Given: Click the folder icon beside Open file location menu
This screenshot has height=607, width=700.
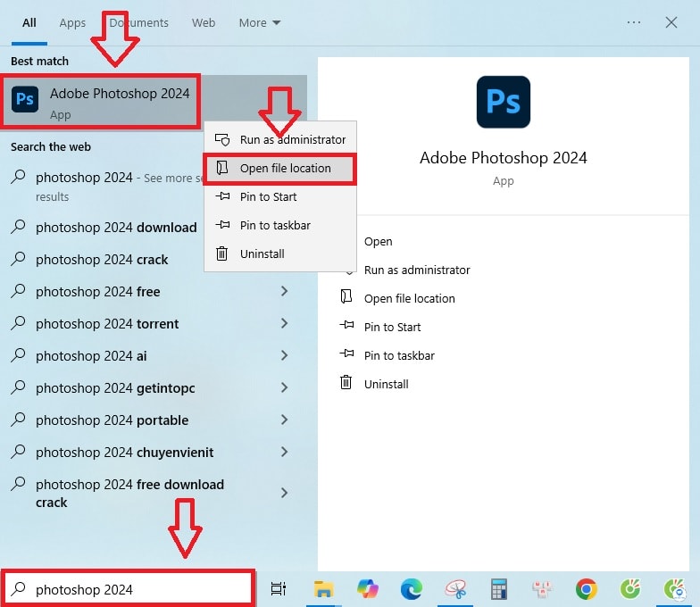Looking at the screenshot, I should [222, 168].
